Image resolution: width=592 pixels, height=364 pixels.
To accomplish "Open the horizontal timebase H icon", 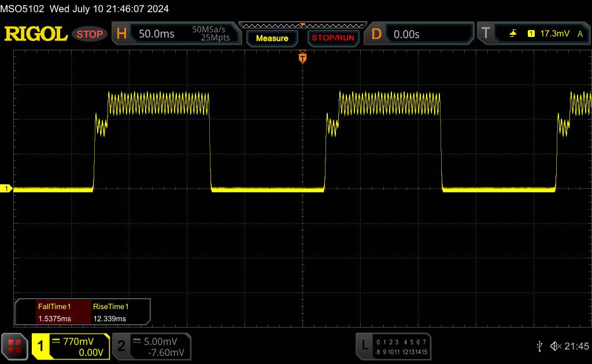I will [x=121, y=34].
